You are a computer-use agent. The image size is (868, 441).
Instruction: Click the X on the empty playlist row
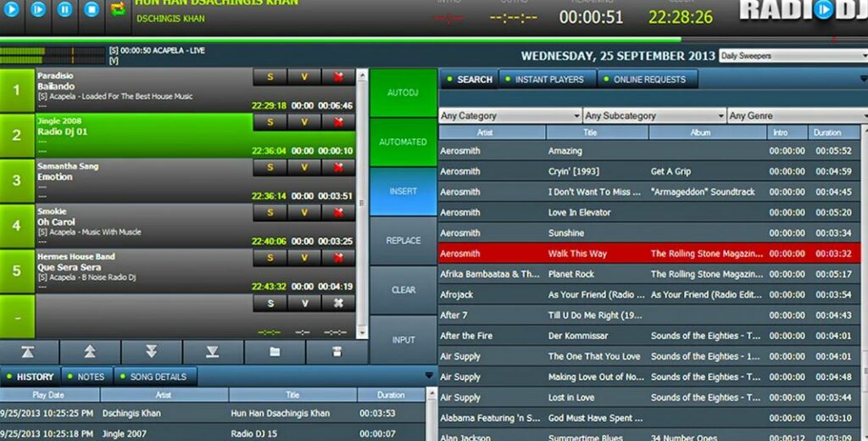pyautogui.click(x=338, y=303)
